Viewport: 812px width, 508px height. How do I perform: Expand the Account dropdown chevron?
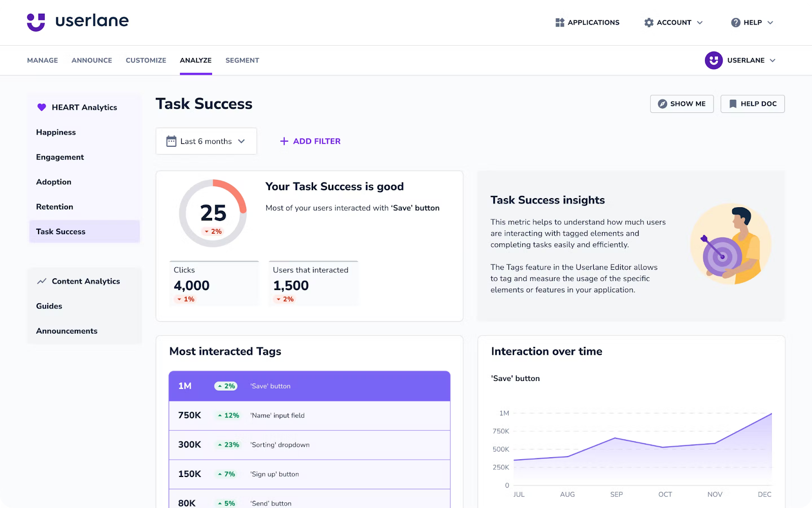(x=699, y=22)
